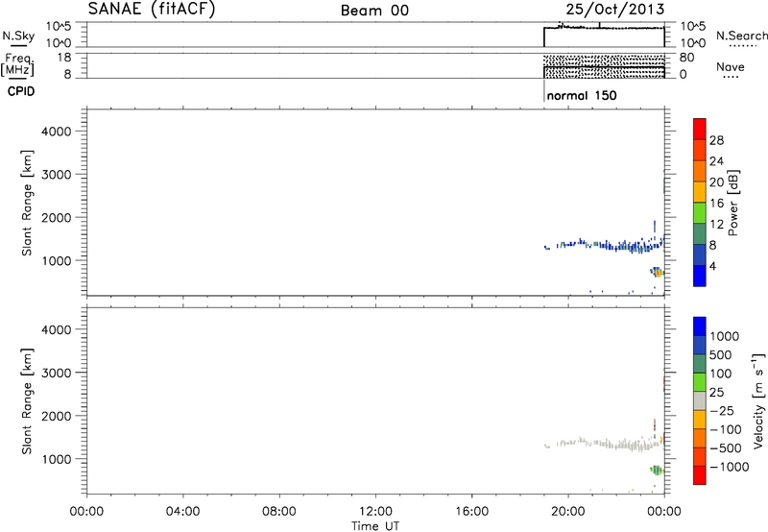Click the 16:00 time tick label
Screen dimensions: 768x532
pyautogui.click(x=471, y=512)
